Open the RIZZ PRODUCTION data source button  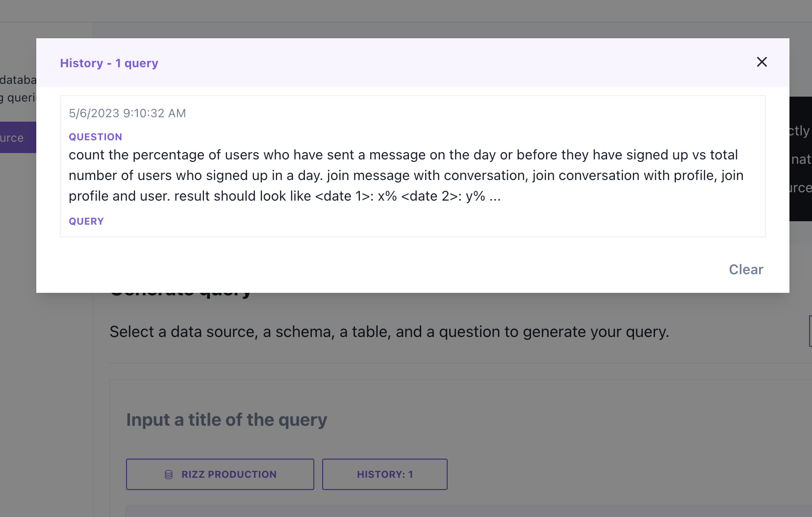220,474
